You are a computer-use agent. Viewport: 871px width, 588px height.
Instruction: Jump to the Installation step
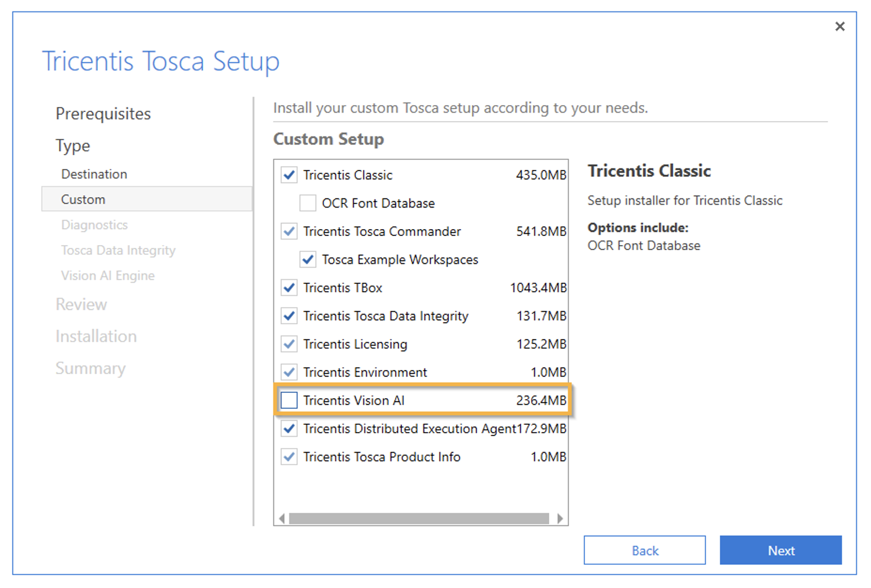pos(96,336)
